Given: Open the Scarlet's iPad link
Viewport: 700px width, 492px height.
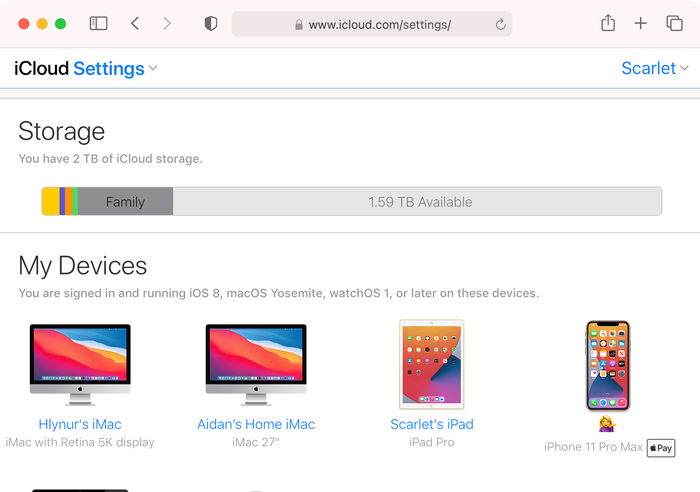Looking at the screenshot, I should pos(432,424).
